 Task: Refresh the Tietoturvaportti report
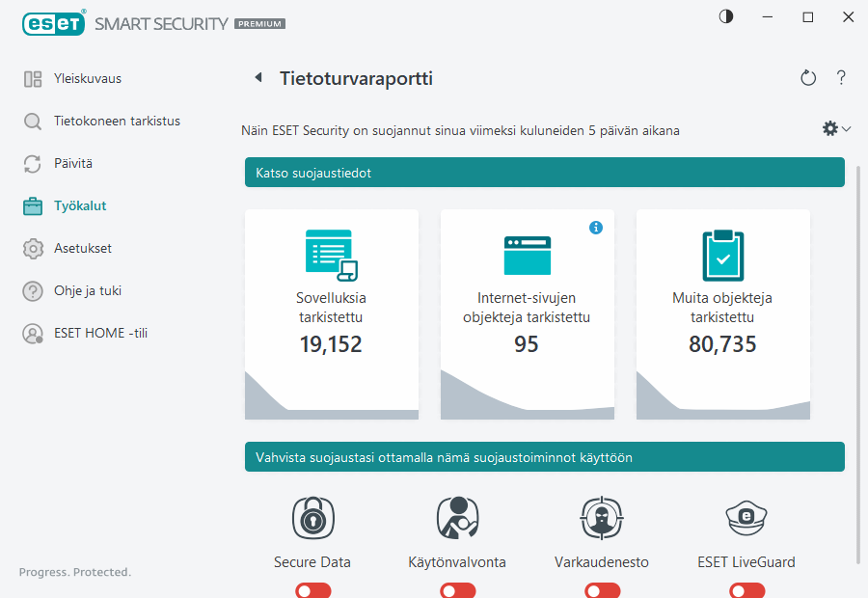click(808, 77)
